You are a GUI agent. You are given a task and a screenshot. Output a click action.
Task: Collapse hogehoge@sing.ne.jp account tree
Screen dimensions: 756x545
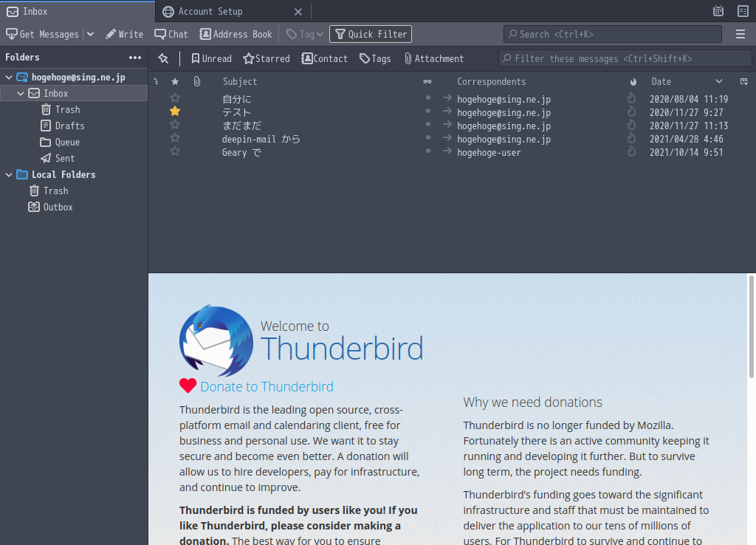coord(9,77)
